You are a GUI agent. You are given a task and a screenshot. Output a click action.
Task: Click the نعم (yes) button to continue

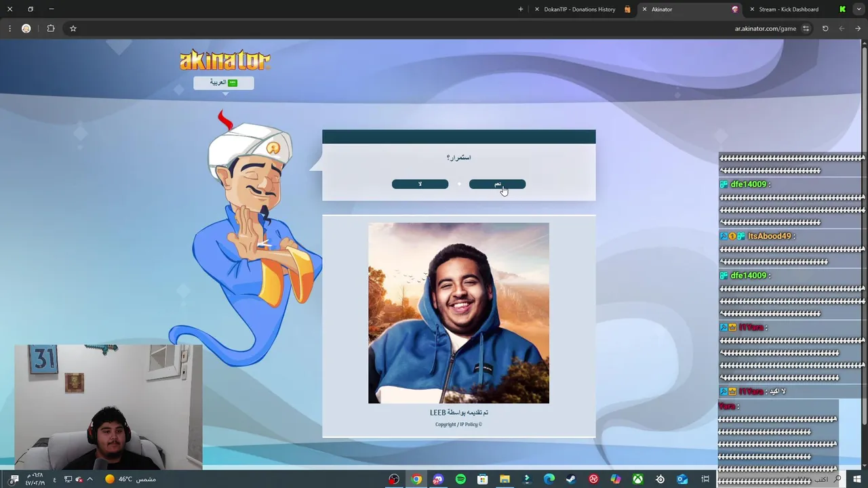point(497,184)
